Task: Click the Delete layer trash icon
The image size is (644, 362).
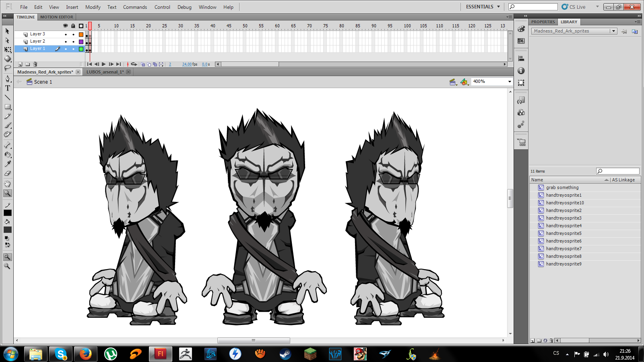Action: coord(35,64)
